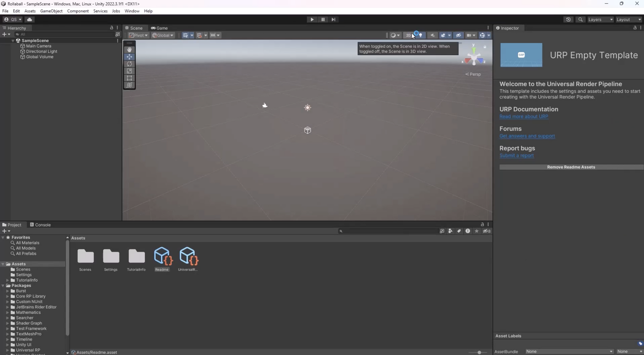Select the Rotate tool in scene toolbar

click(129, 64)
